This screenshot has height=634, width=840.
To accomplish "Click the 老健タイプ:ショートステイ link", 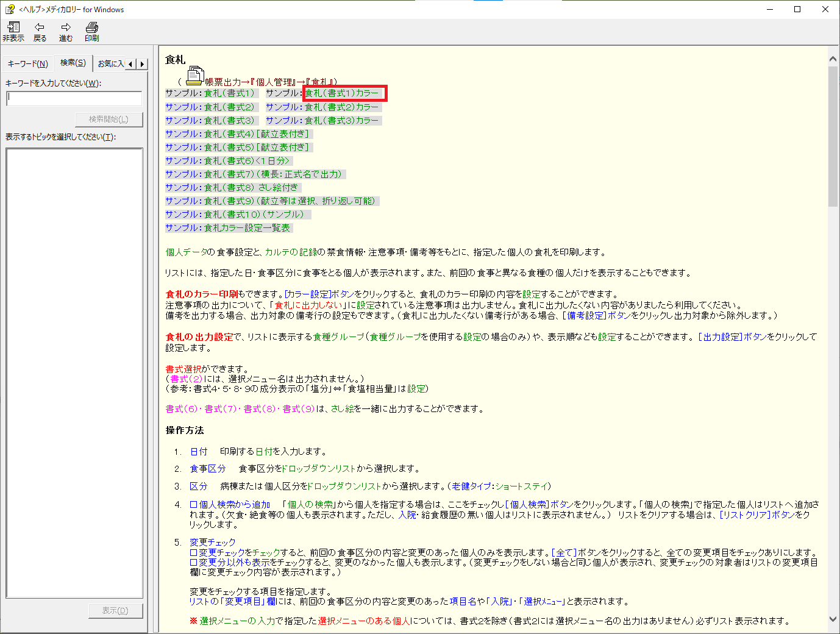I will click(499, 486).
